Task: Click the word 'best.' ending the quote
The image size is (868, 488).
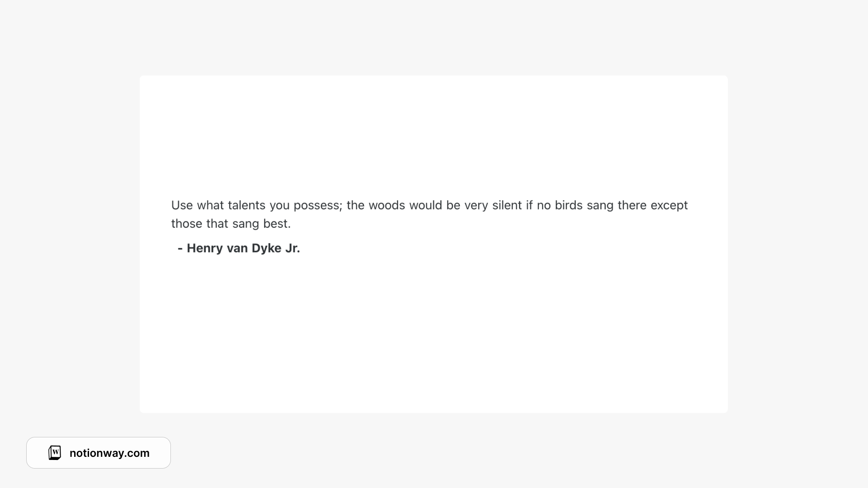Action: pyautogui.click(x=277, y=224)
